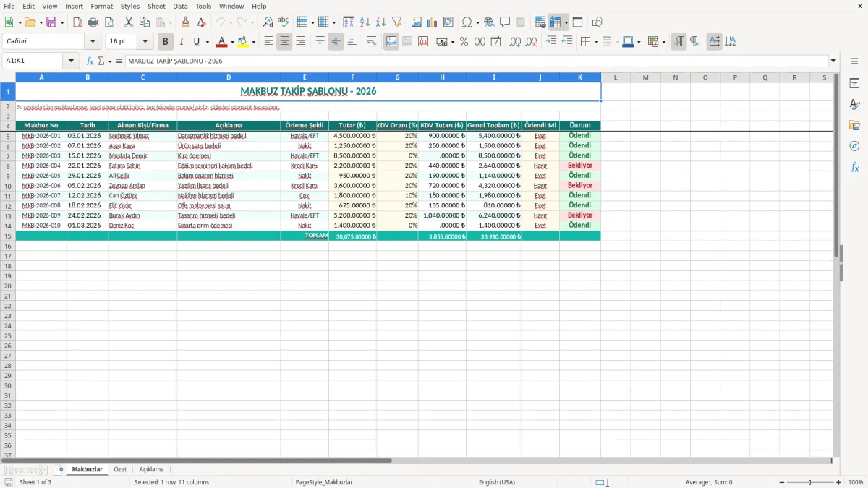Image resolution: width=868 pixels, height=488 pixels.
Task: Open Find and Replace
Action: 268,22
